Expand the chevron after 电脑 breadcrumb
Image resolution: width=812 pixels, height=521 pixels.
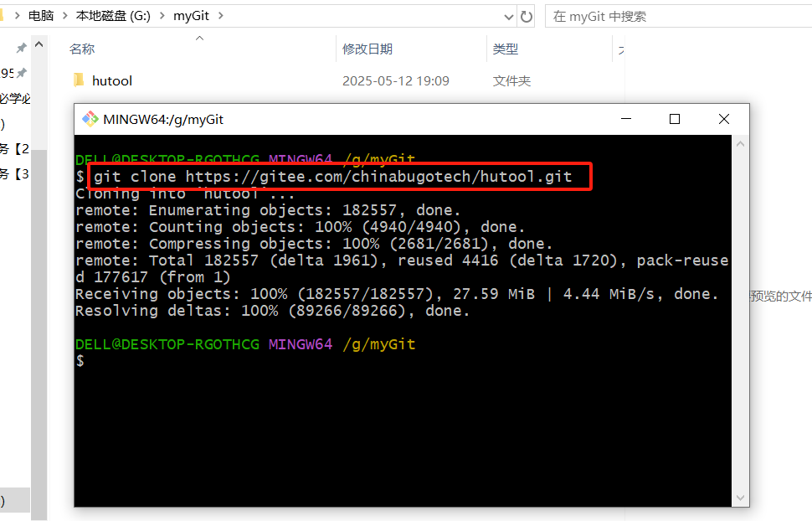pyautogui.click(x=64, y=16)
